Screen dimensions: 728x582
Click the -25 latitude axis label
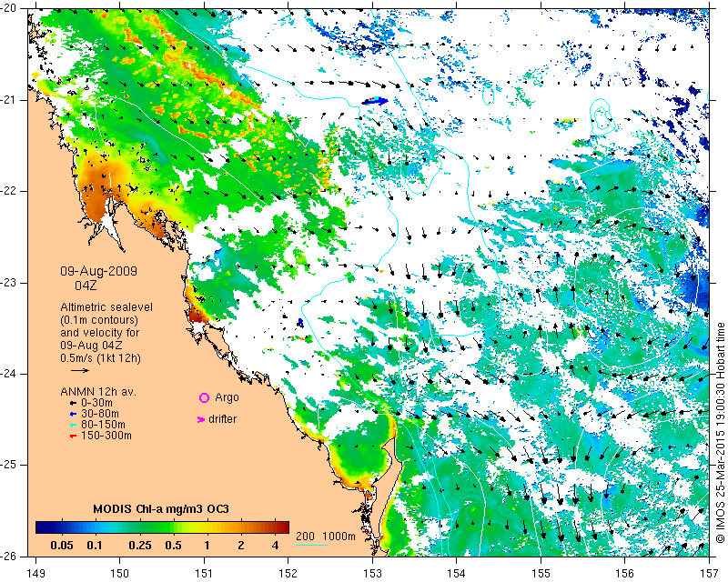click(x=9, y=465)
